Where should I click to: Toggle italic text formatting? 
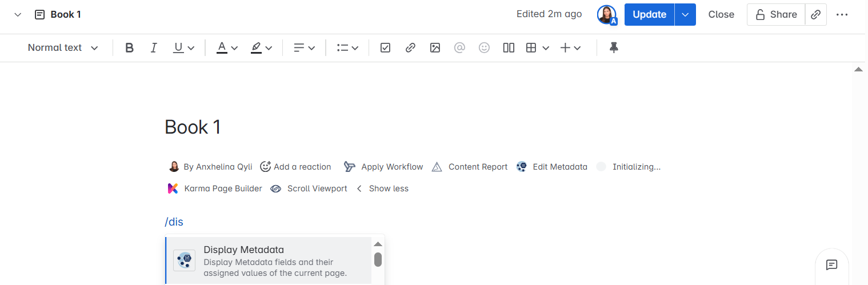153,48
